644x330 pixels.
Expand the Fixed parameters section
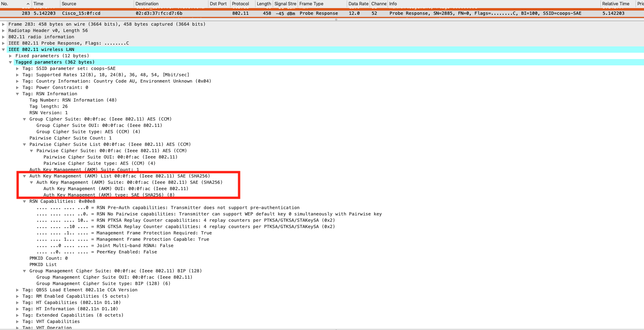point(11,56)
